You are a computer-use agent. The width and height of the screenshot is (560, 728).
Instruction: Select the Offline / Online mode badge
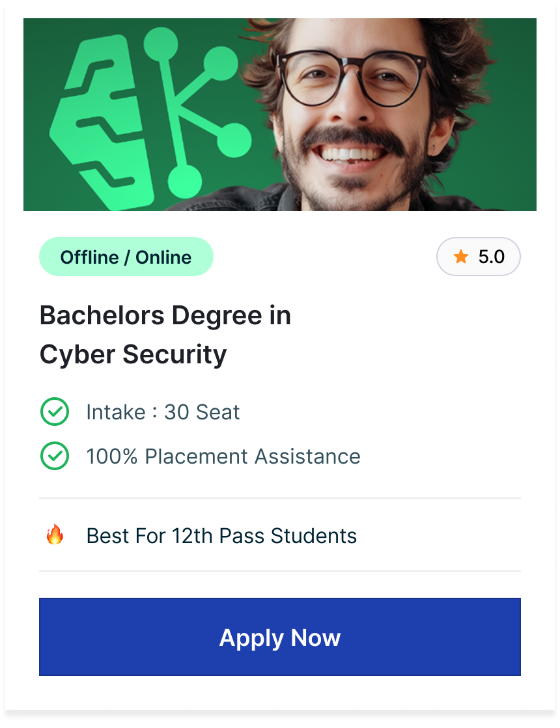(x=126, y=257)
